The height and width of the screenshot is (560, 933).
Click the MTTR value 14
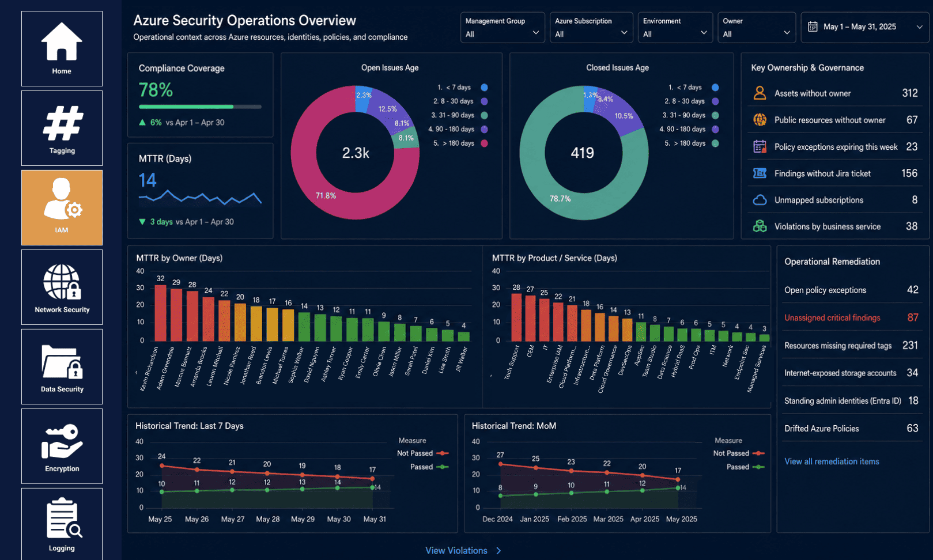click(x=148, y=180)
